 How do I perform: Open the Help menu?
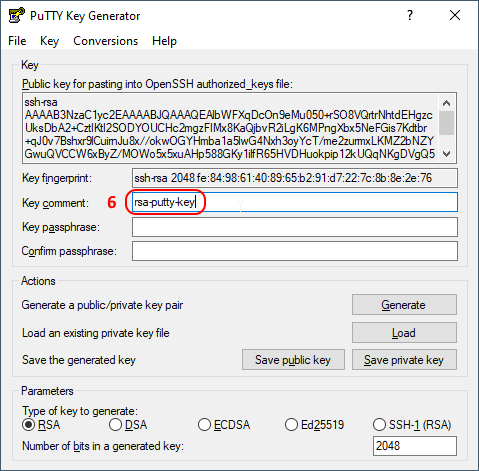click(x=164, y=41)
